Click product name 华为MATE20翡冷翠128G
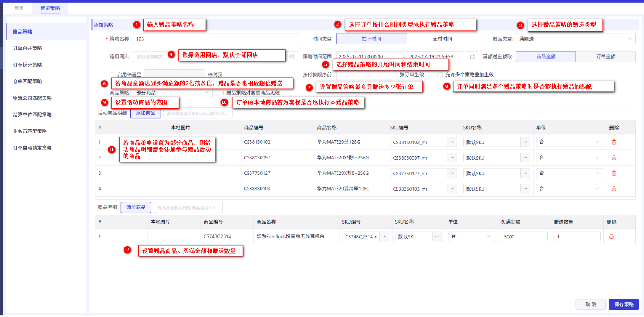Viewport: 644px width, 317px height. tap(343, 189)
